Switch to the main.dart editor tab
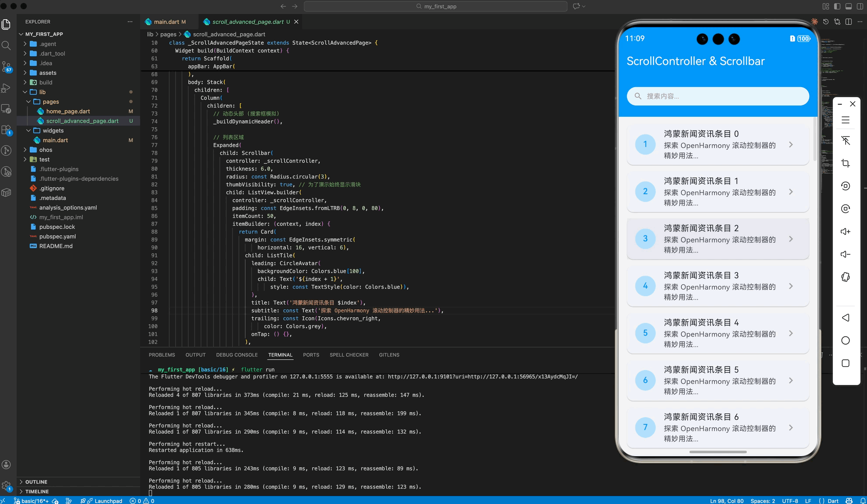This screenshot has height=504, width=867. 166,21
